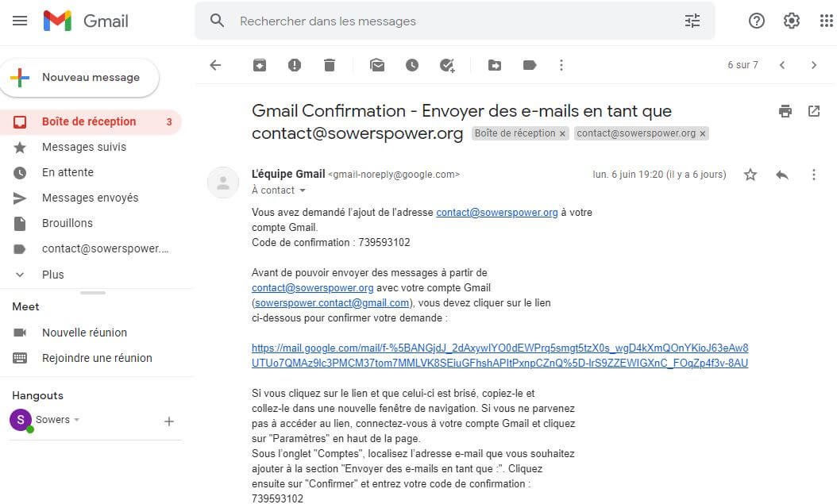Image resolution: width=837 pixels, height=504 pixels.
Task: Expand the Plus section in sidebar
Action: [x=53, y=275]
